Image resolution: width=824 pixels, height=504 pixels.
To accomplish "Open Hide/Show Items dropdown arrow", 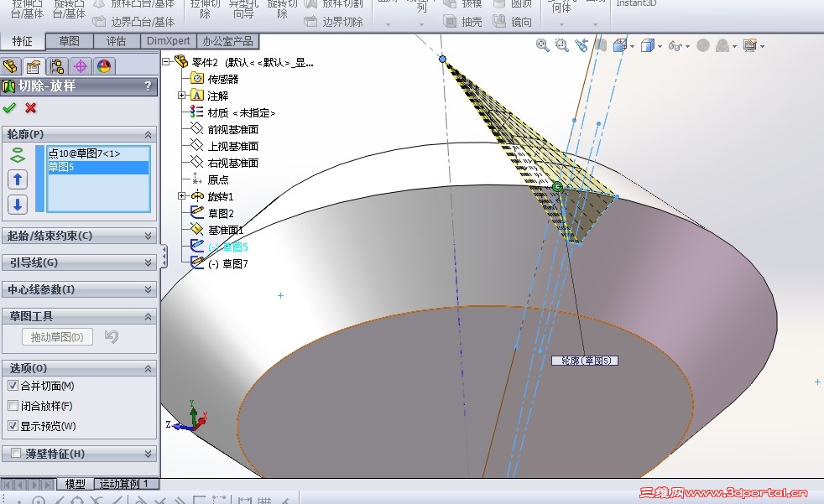I will coord(687,47).
